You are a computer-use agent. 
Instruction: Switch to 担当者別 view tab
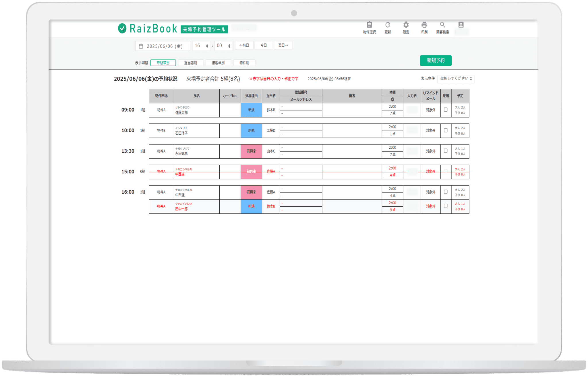(x=191, y=63)
